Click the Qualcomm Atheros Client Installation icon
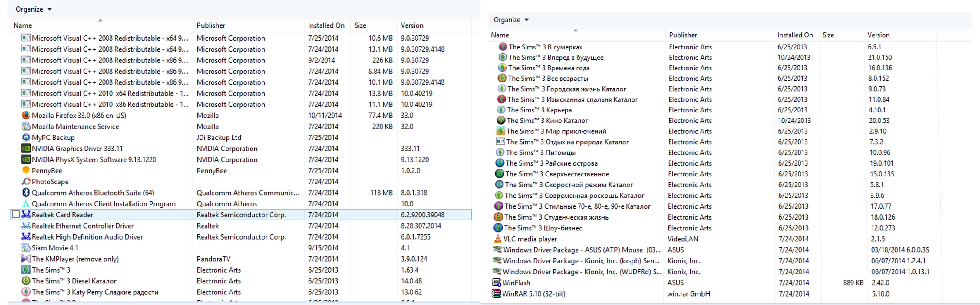Viewport: 980px width, 305px height. tap(26, 203)
